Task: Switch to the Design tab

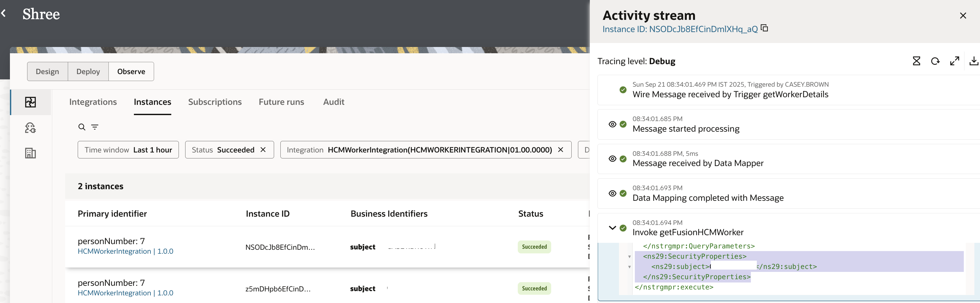Action: click(x=48, y=71)
